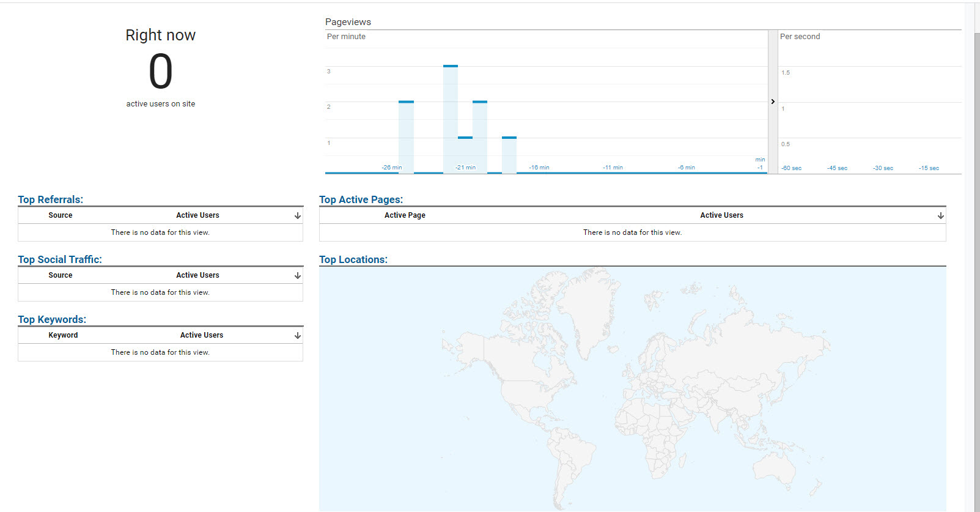Open the Top Locations report link
980x512 pixels.
tap(353, 259)
